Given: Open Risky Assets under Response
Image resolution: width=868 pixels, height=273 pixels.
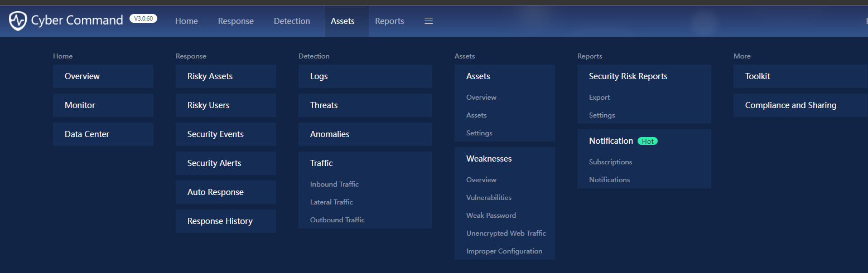Looking at the screenshot, I should 210,76.
